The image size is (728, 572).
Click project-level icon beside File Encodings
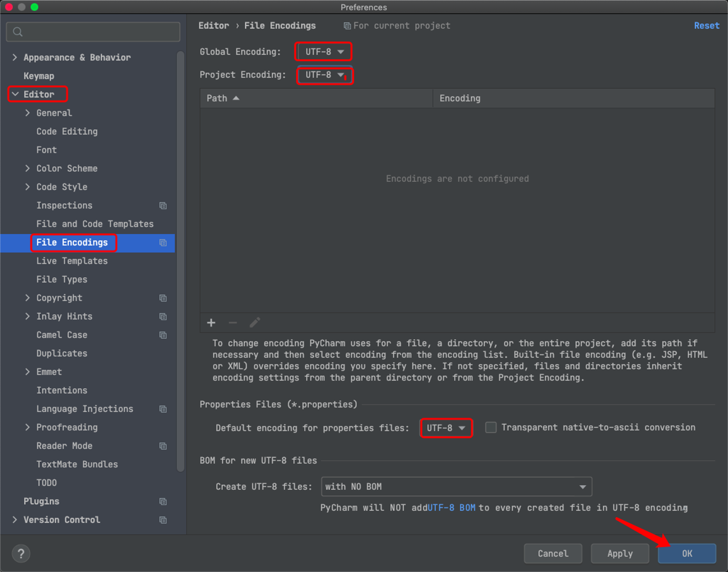click(163, 243)
